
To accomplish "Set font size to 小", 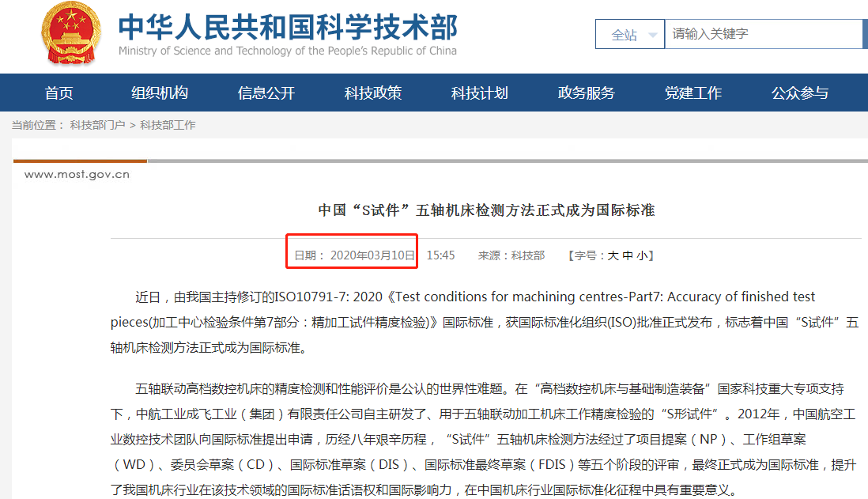I will tap(642, 255).
